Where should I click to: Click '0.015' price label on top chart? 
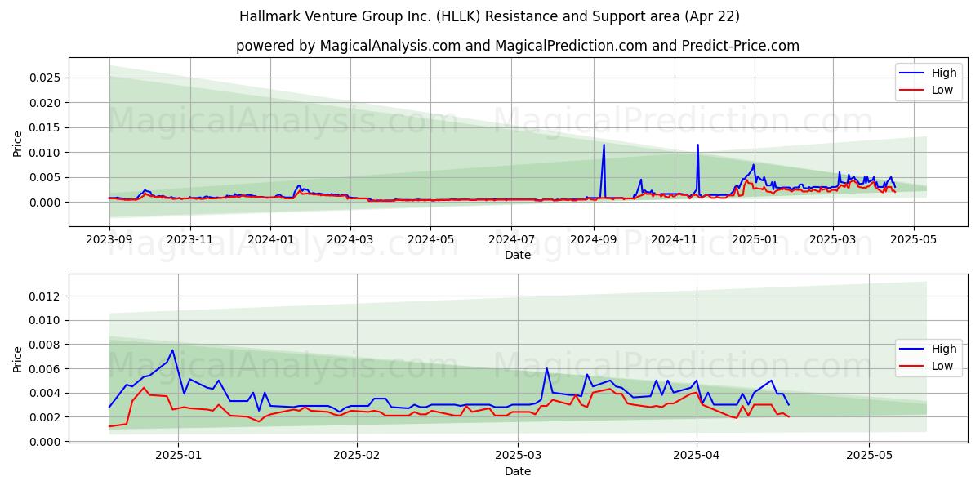[47, 127]
